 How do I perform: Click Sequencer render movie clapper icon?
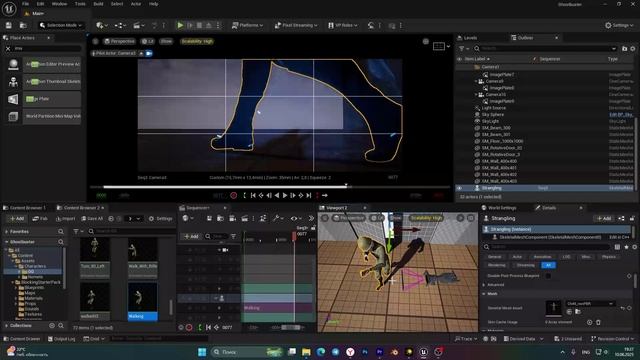244,219
